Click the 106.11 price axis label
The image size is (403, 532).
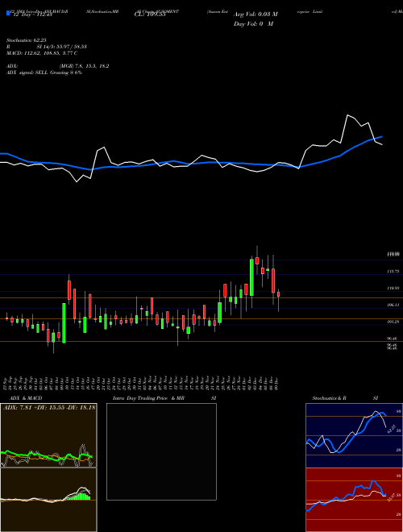pos(393,305)
